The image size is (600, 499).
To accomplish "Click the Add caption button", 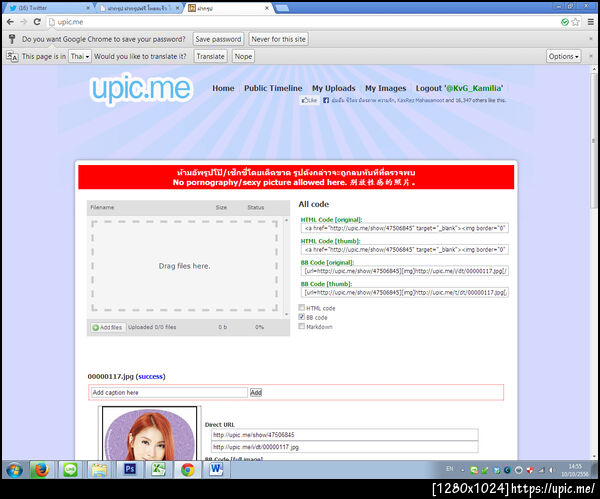I will pos(256,392).
